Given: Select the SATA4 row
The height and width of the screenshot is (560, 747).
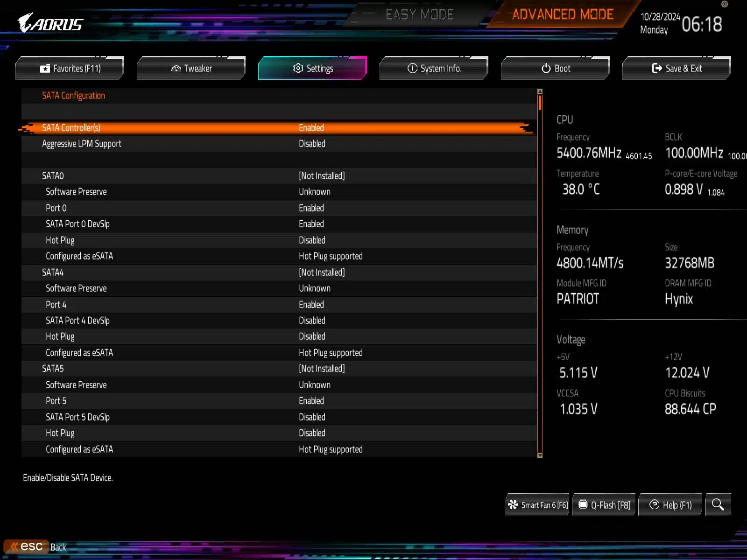Looking at the screenshot, I should pos(279,272).
